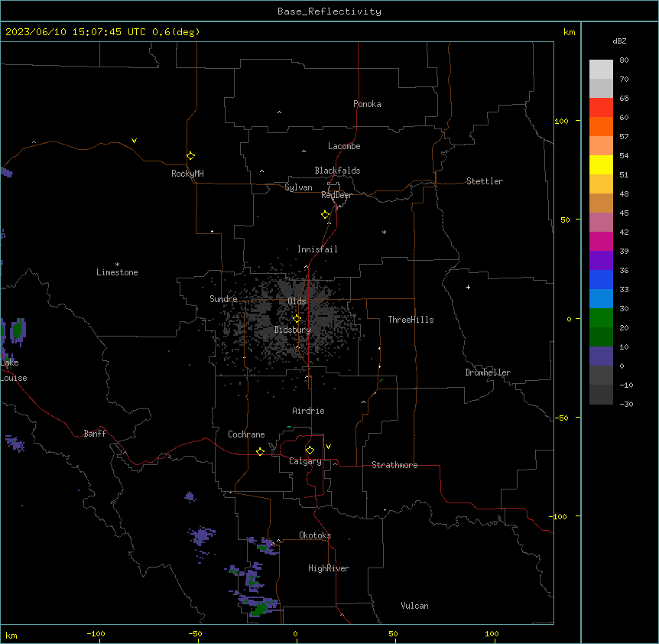The width and height of the screenshot is (659, 644).
Task: Click the Base_Reflectivity title
Action: tap(329, 11)
